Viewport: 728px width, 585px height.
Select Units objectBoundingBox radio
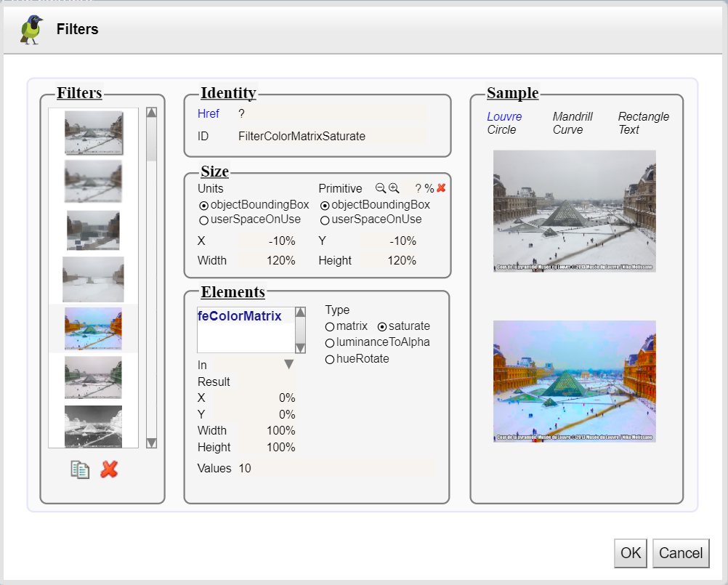[203, 205]
